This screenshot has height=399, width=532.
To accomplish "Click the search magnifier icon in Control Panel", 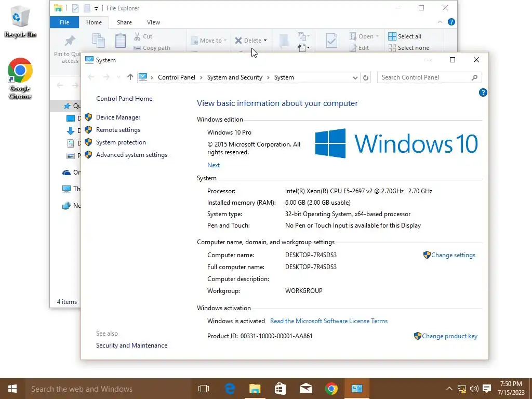I will [x=474, y=78].
